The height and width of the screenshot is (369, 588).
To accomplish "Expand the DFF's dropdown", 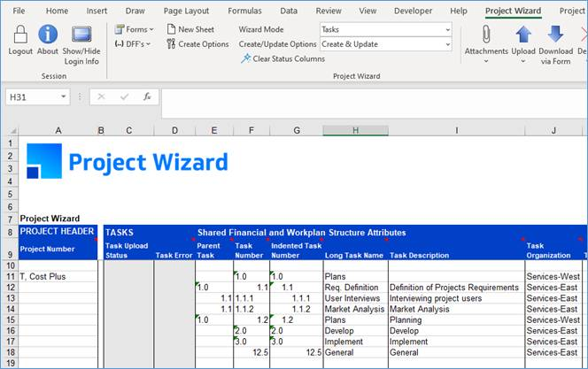I will [x=133, y=43].
